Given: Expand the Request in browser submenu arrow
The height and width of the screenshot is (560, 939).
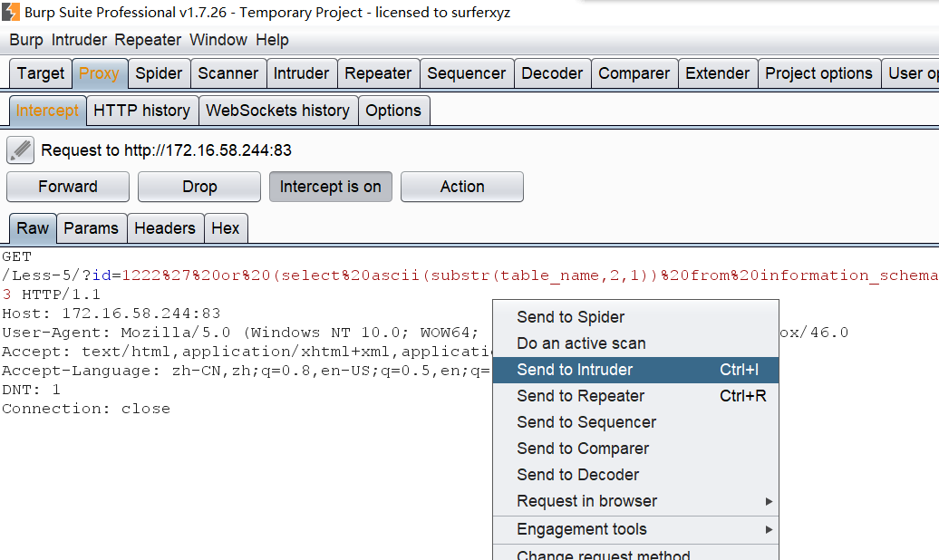Looking at the screenshot, I should [769, 501].
